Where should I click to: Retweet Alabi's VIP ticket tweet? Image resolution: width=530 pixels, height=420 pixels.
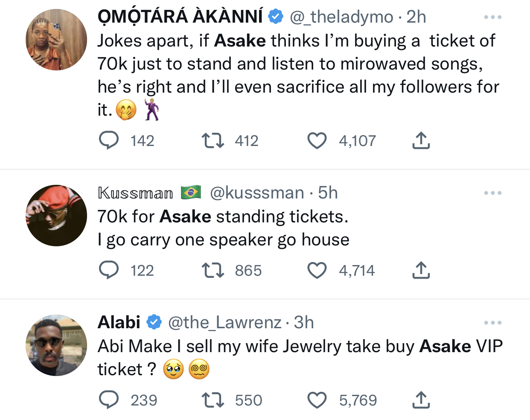pyautogui.click(x=213, y=400)
